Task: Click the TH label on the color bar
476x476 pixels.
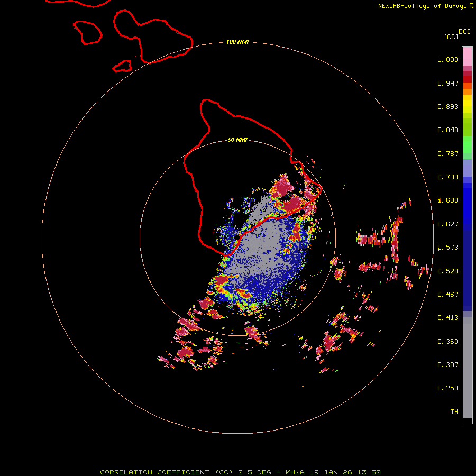Action: pyautogui.click(x=454, y=412)
